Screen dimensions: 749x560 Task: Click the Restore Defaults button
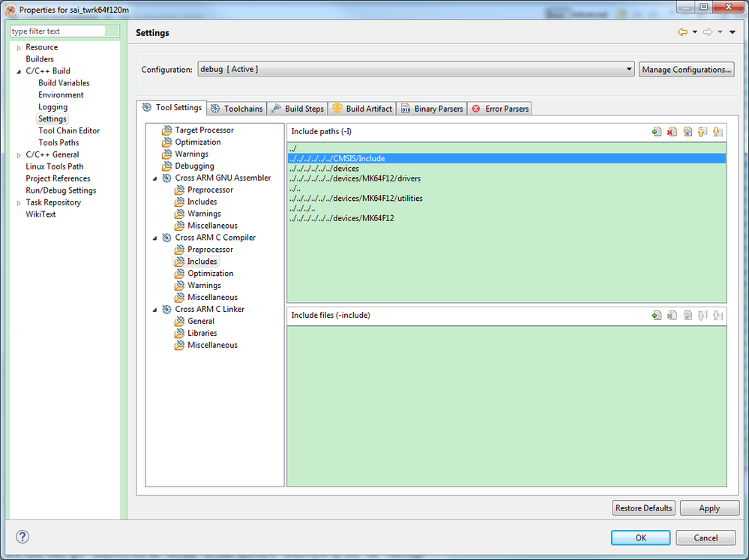pyautogui.click(x=643, y=508)
